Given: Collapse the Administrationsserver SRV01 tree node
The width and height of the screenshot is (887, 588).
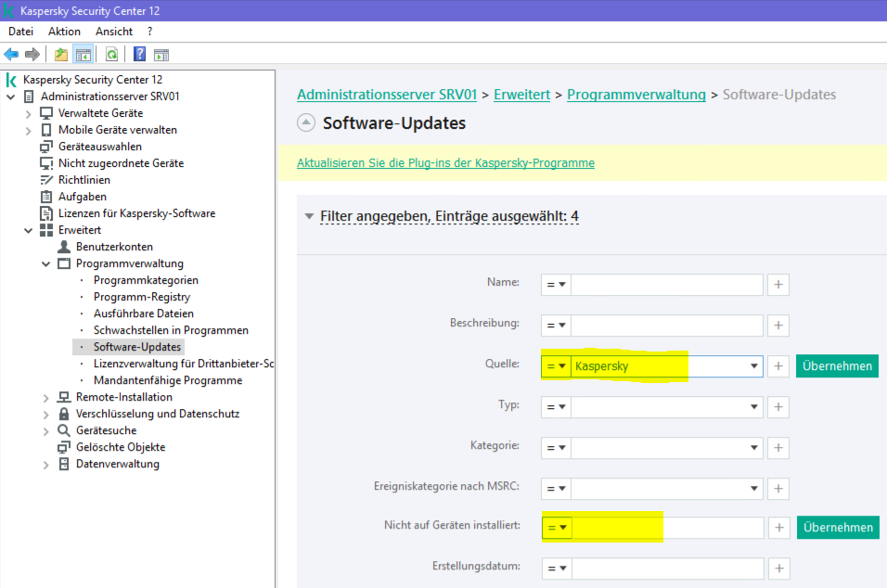Looking at the screenshot, I should tap(11, 97).
